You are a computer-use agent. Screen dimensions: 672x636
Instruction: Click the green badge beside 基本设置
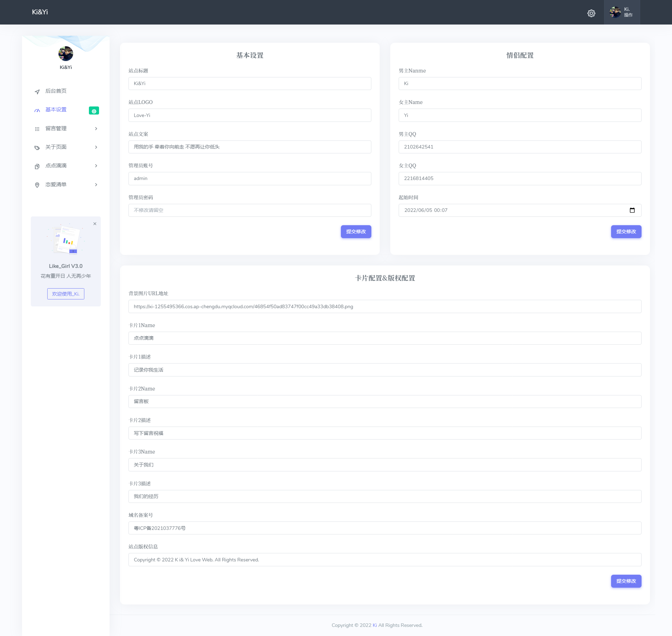[x=94, y=111]
